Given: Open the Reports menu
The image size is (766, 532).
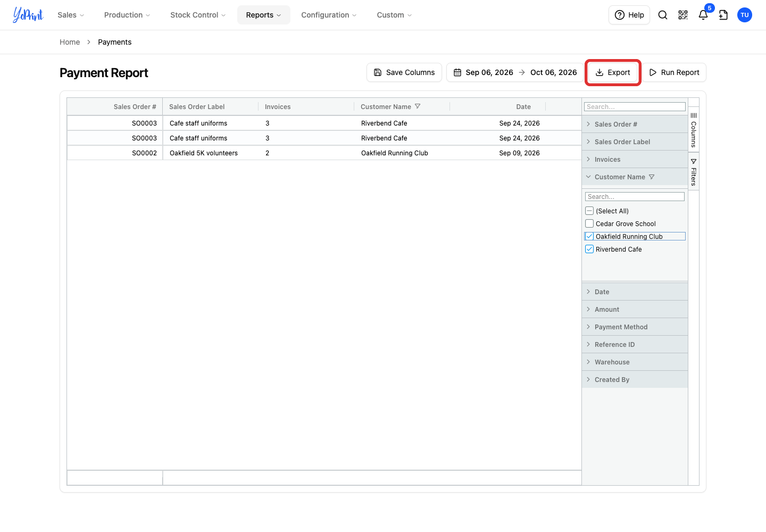Looking at the screenshot, I should click(264, 15).
